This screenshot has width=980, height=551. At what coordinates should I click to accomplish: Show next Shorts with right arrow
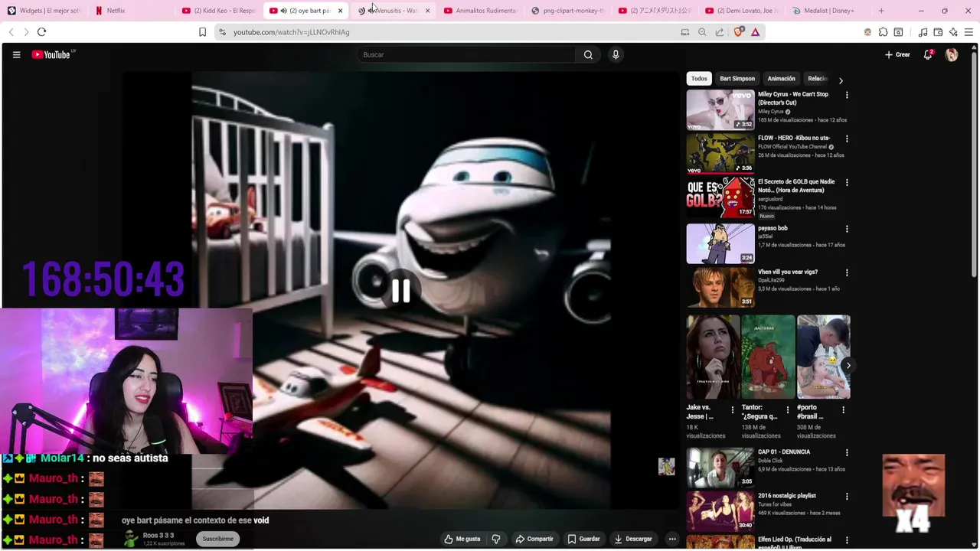(848, 365)
